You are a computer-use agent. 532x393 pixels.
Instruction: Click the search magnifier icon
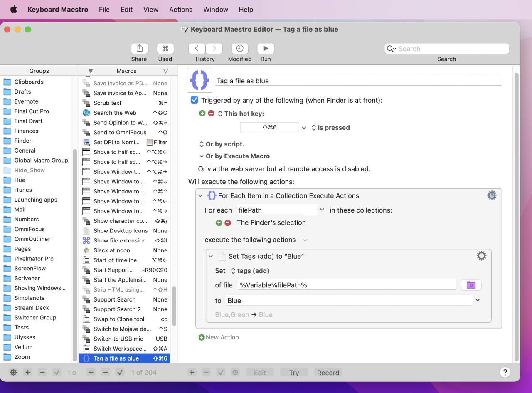point(391,49)
